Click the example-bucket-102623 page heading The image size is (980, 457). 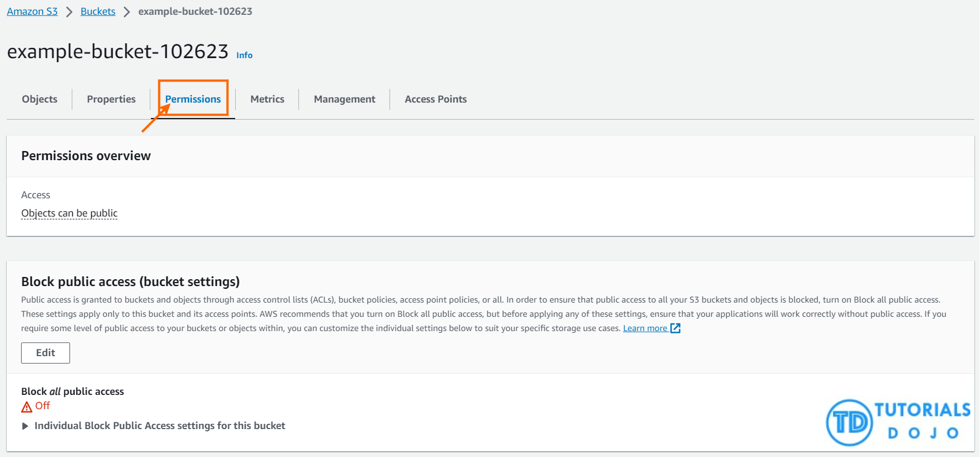coord(117,51)
